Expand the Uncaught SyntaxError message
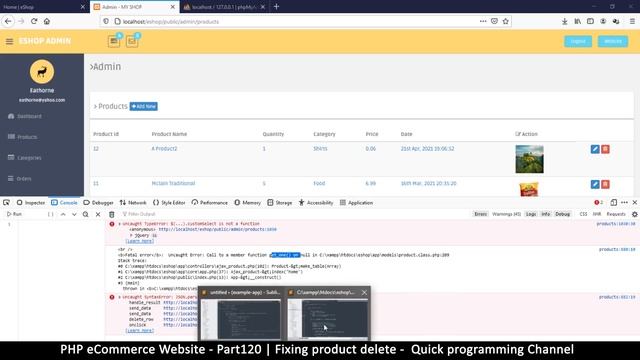640x360 pixels. [120, 297]
